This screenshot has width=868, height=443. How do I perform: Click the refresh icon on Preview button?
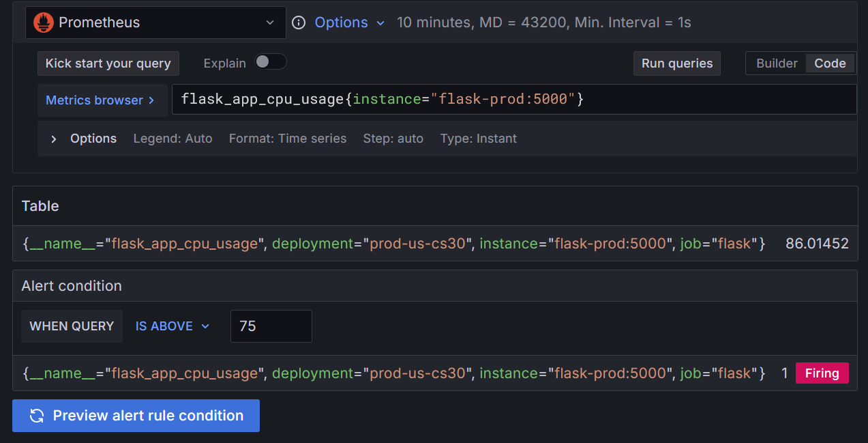[x=37, y=416]
